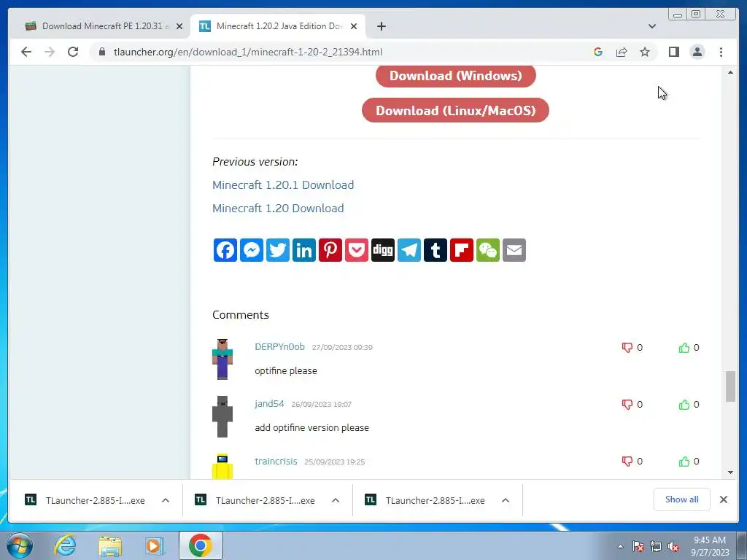Image resolution: width=747 pixels, height=560 pixels.
Task: Open Minecraft 1.20.1 Download link
Action: click(x=283, y=184)
